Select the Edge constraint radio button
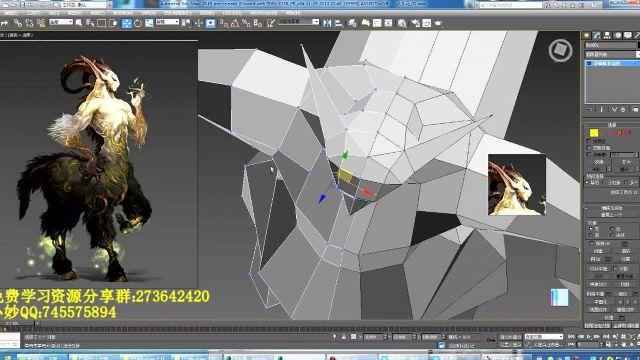This screenshot has height=360, width=640. [612, 229]
